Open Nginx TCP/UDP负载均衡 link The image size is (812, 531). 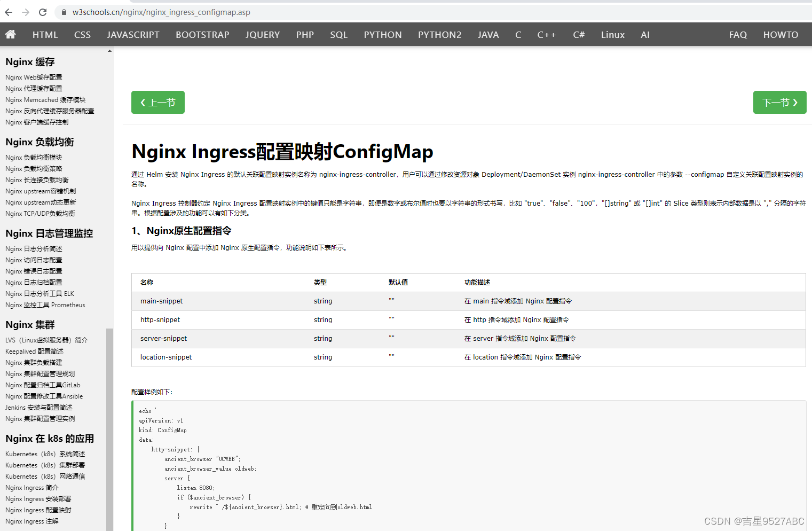[x=40, y=214]
